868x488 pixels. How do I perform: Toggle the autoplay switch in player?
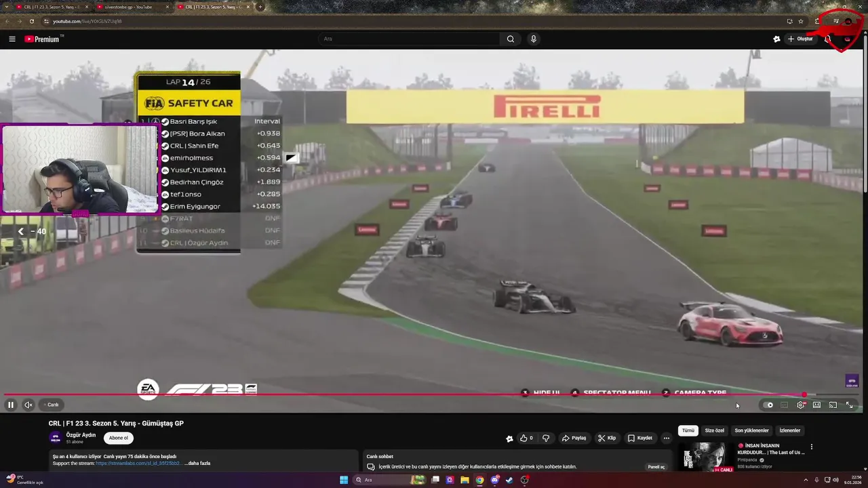pos(768,405)
